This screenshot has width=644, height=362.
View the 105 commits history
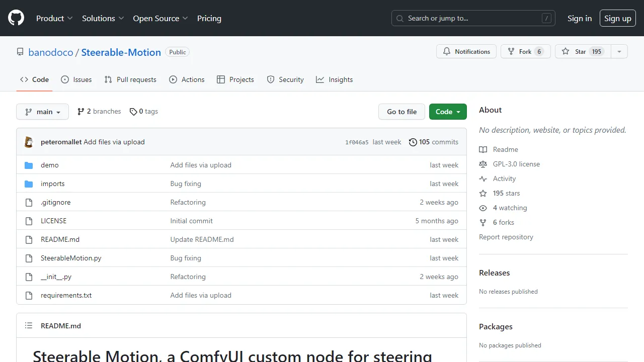(x=434, y=142)
